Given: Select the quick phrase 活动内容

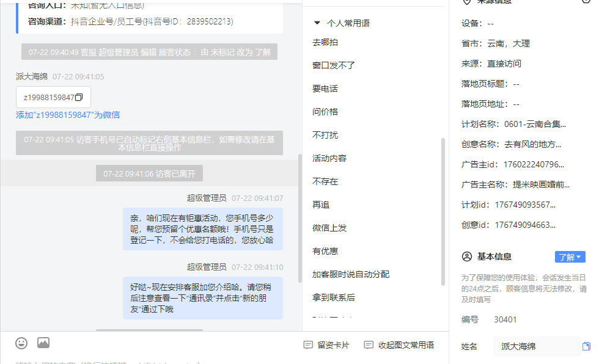Looking at the screenshot, I should [x=329, y=158].
